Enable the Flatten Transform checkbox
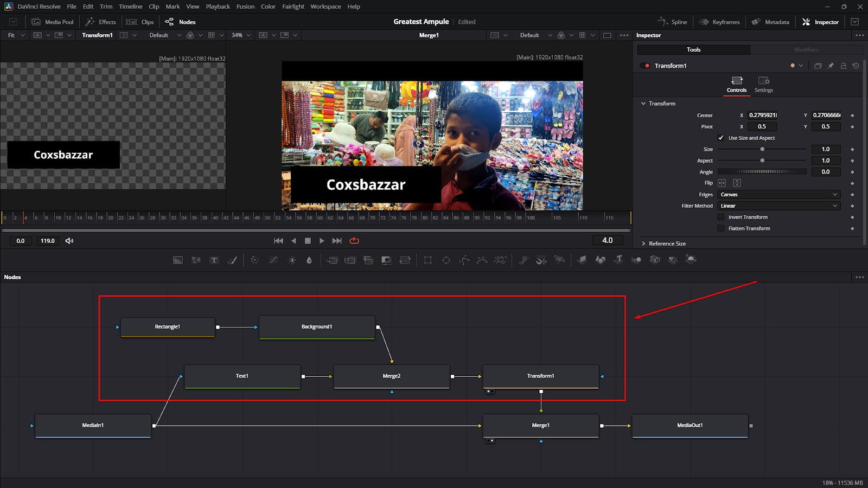Image resolution: width=868 pixels, height=488 pixels. click(x=721, y=228)
